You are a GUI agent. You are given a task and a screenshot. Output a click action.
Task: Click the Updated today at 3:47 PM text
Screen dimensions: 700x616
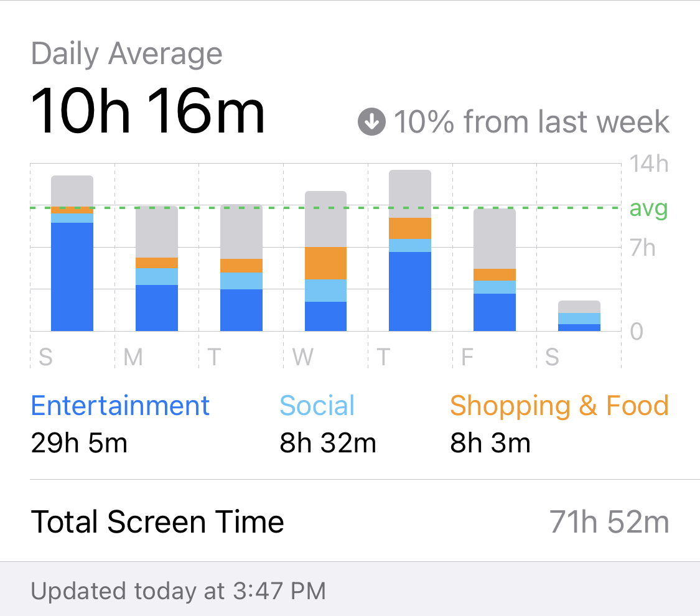178,591
